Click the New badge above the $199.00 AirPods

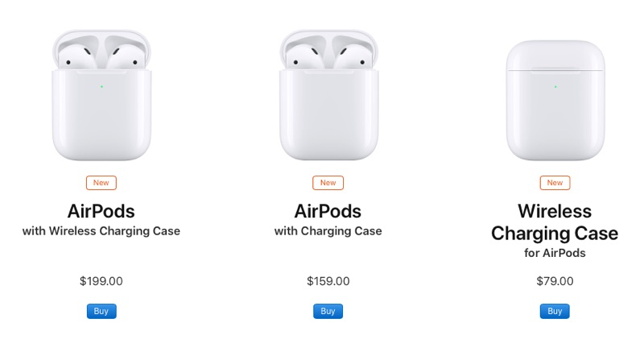[x=101, y=183]
